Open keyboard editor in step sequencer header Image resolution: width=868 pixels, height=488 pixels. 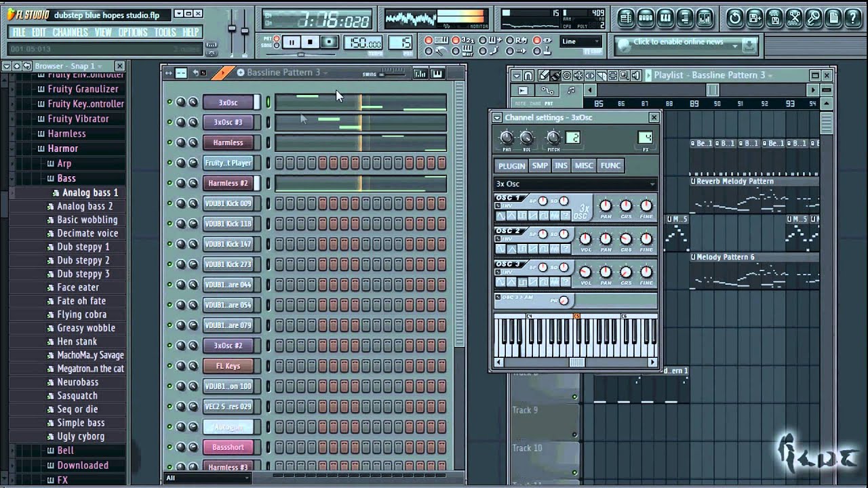[x=437, y=73]
